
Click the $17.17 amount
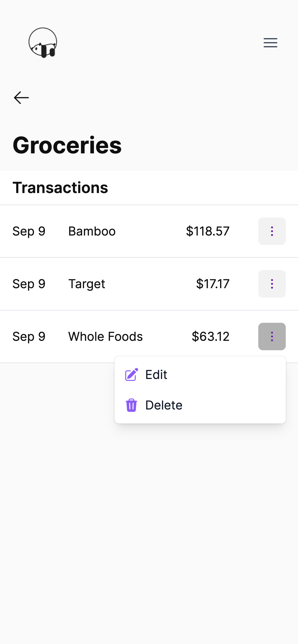click(213, 284)
